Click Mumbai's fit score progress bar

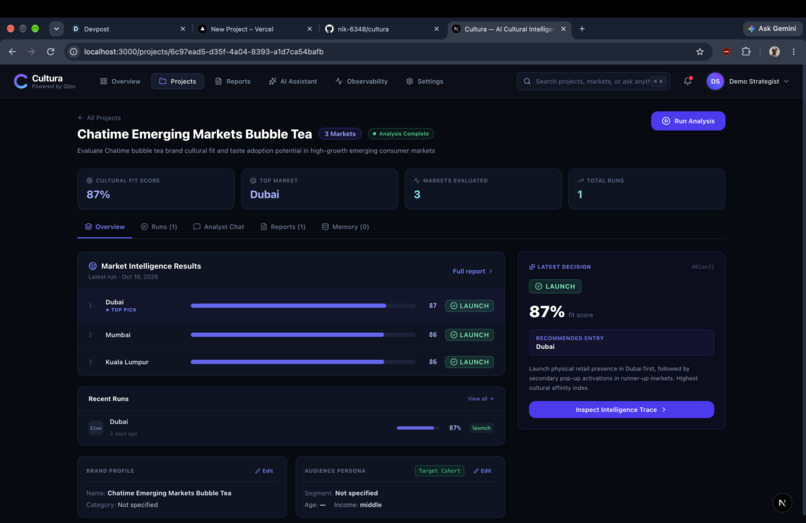tap(302, 335)
